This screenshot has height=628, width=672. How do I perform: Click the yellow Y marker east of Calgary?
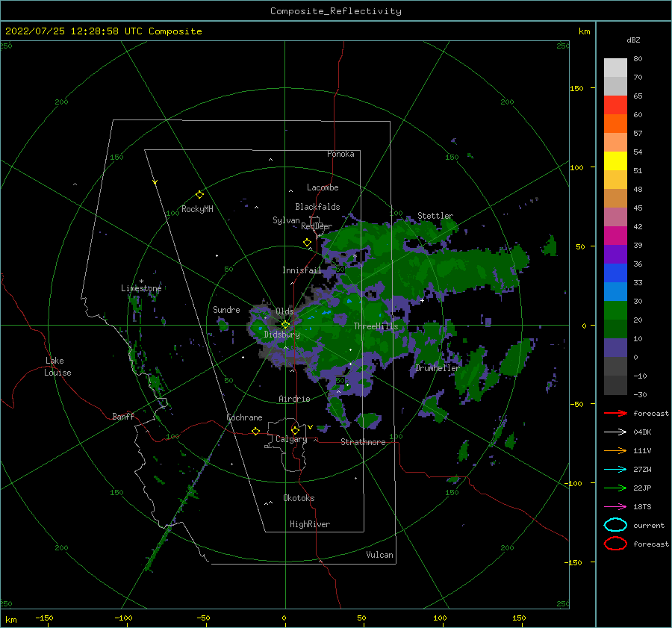click(x=310, y=427)
